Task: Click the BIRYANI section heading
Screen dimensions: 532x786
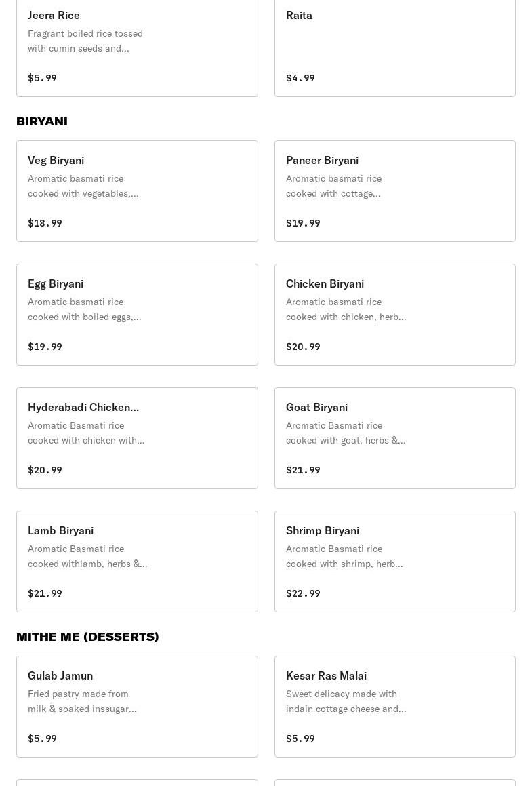Action: click(x=42, y=121)
